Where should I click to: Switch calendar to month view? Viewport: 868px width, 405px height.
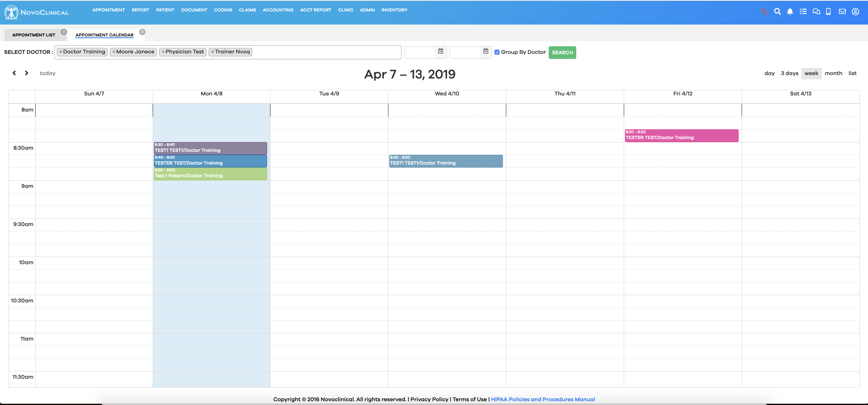833,73
